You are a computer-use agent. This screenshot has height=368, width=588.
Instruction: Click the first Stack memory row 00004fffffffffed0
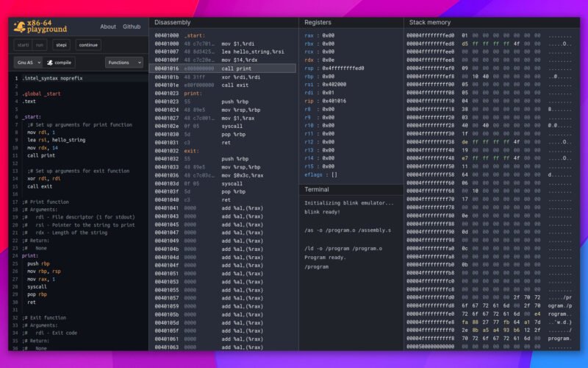point(431,35)
